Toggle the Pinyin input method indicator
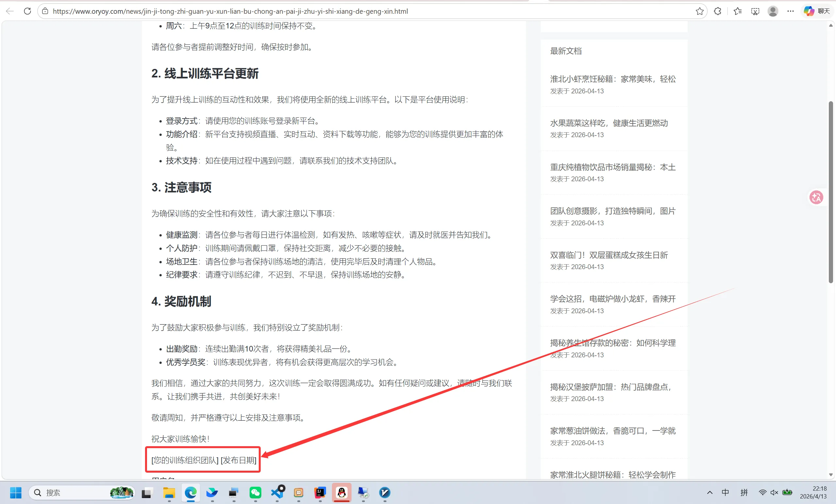836x504 pixels. pos(744,493)
